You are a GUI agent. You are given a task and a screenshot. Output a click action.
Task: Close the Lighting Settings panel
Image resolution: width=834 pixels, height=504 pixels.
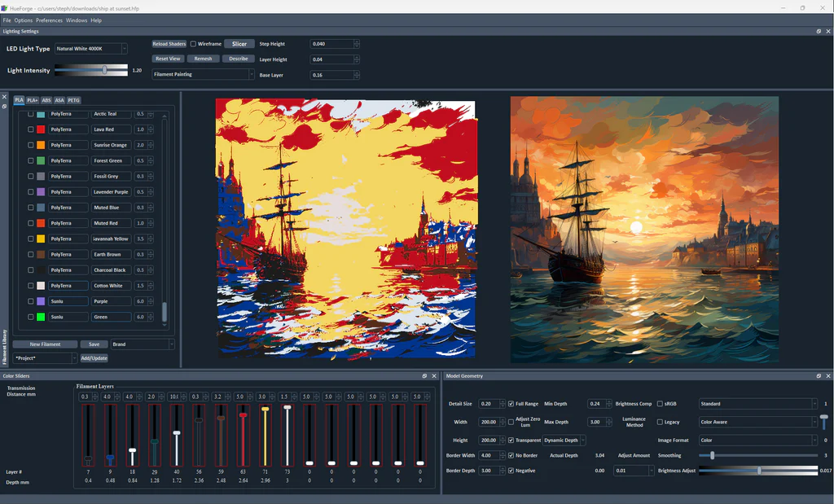tap(827, 31)
